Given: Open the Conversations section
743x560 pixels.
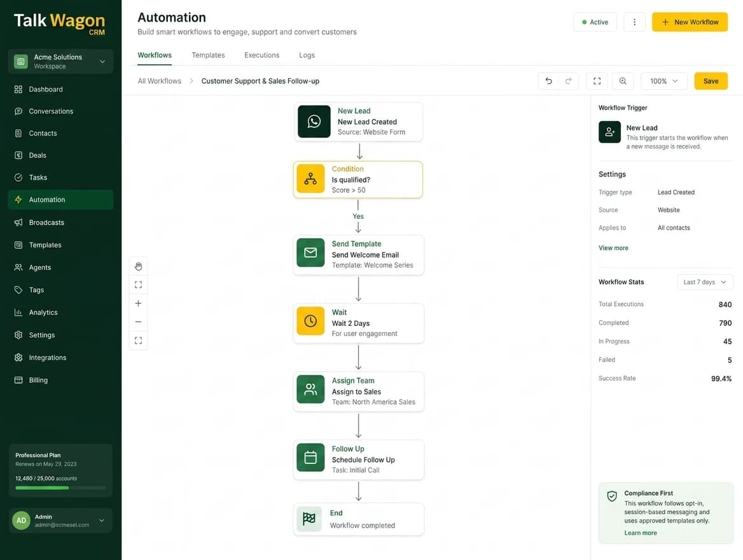Looking at the screenshot, I should tap(60, 111).
